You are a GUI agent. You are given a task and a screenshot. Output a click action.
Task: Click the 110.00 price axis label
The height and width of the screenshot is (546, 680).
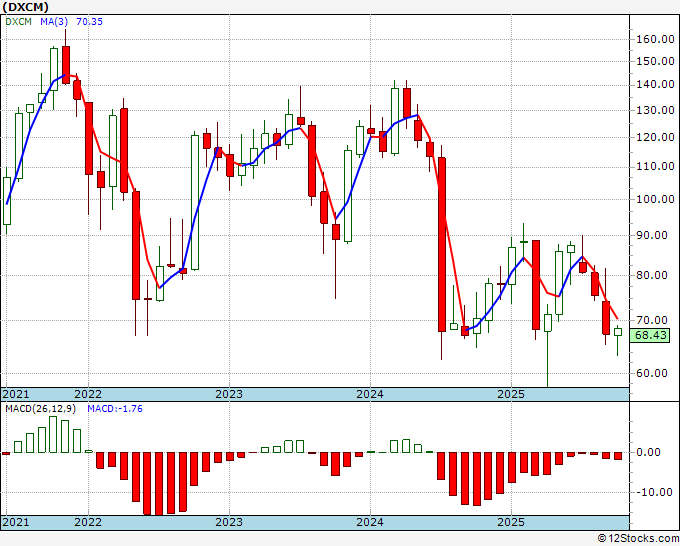[655, 167]
